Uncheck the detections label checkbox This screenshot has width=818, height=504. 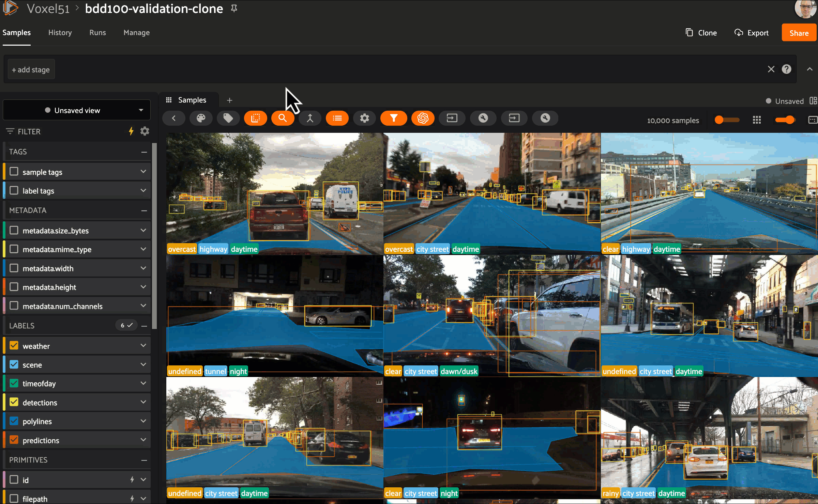click(x=14, y=402)
